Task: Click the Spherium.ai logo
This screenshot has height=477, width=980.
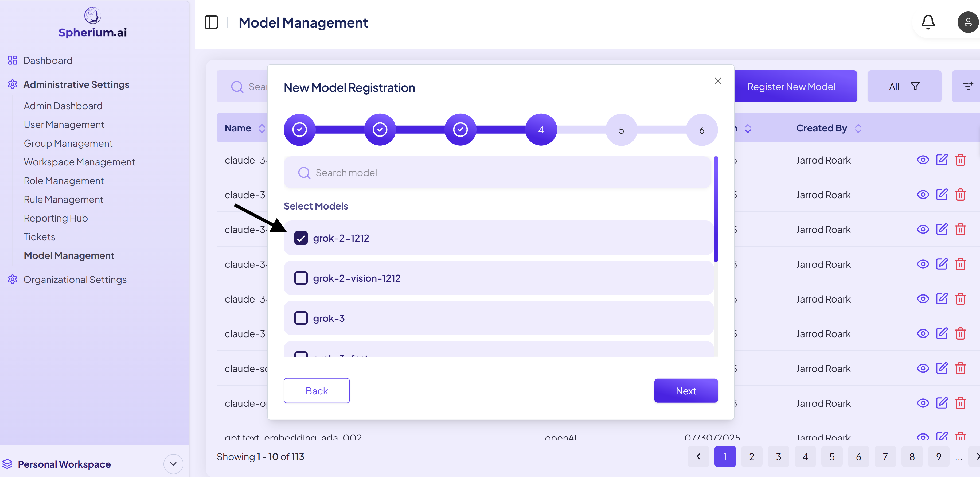Action: coord(92,23)
